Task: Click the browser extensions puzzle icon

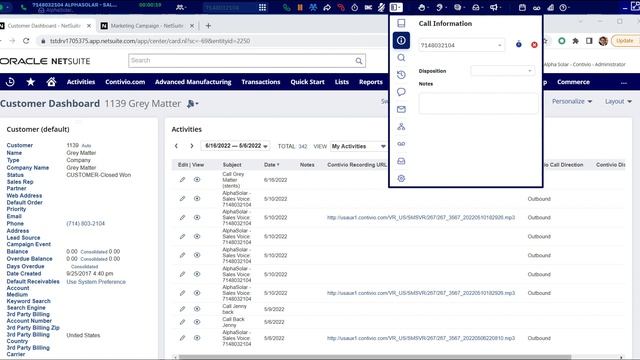Action: pyautogui.click(x=575, y=41)
